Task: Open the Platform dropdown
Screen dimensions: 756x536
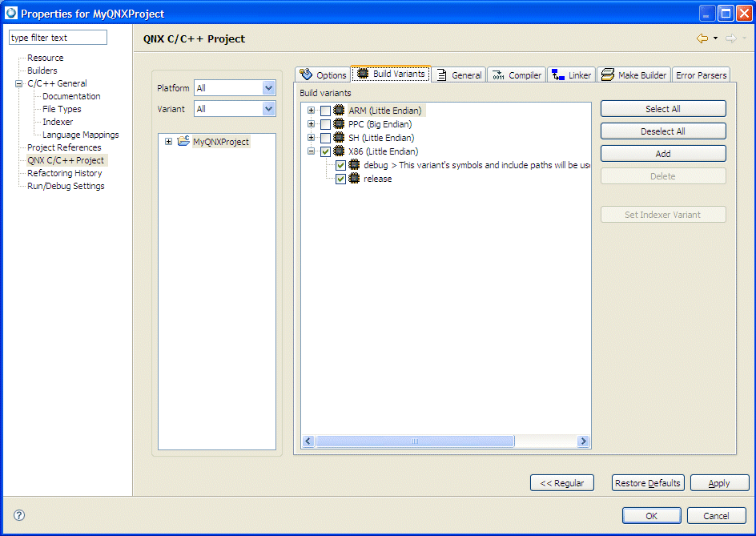Action: [x=268, y=88]
